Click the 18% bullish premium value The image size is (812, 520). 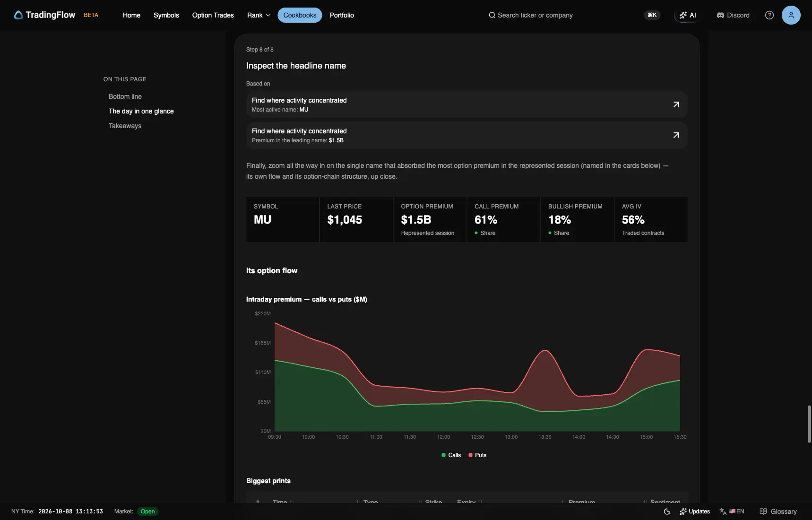pyautogui.click(x=560, y=220)
